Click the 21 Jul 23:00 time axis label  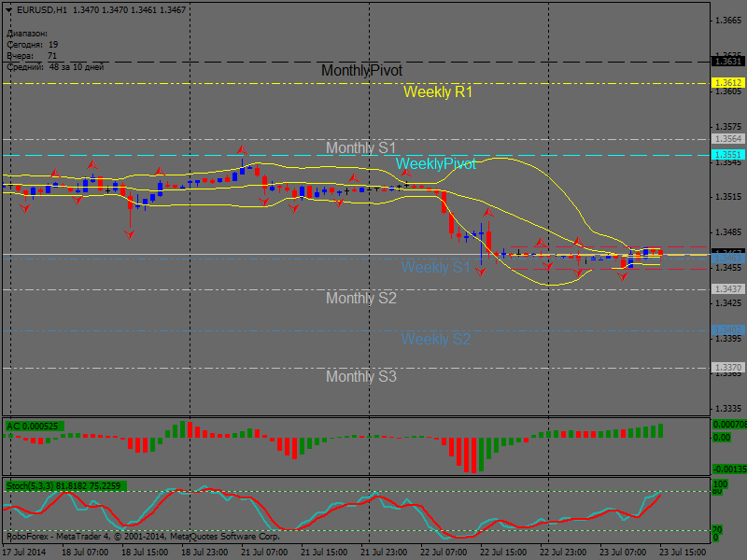(x=385, y=552)
